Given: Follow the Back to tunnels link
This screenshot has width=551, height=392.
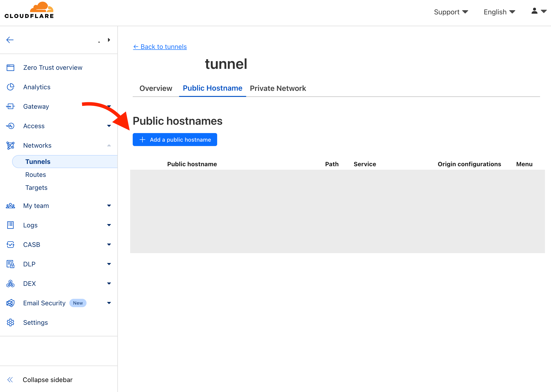Looking at the screenshot, I should [x=160, y=47].
